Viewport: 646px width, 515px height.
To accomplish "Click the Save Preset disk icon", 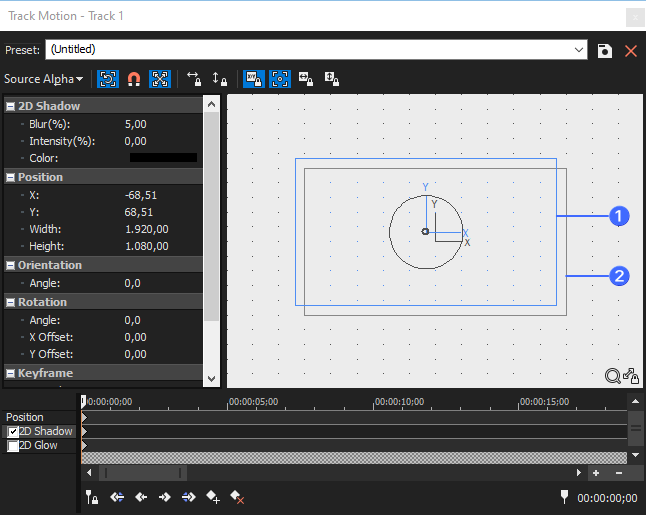I will click(x=605, y=50).
